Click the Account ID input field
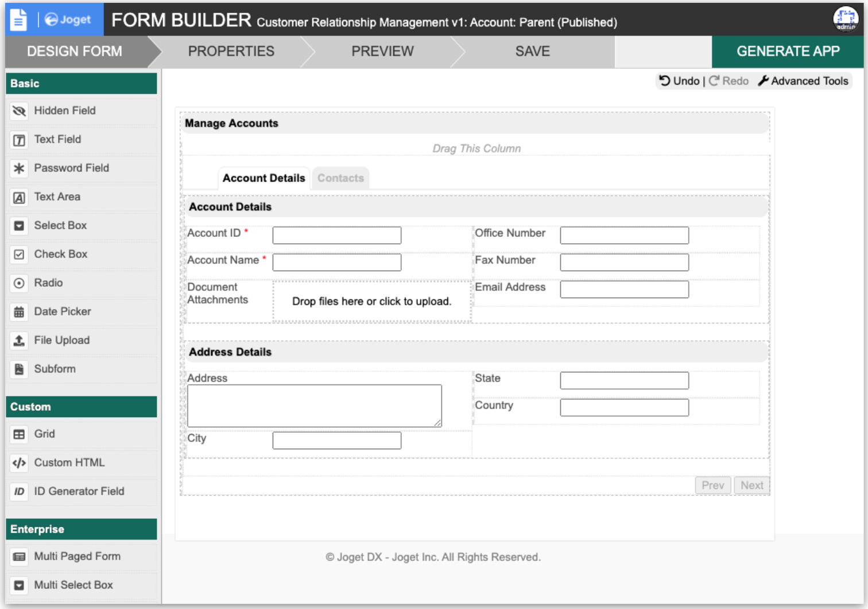Viewport: 868px width, 609px height. [x=337, y=235]
